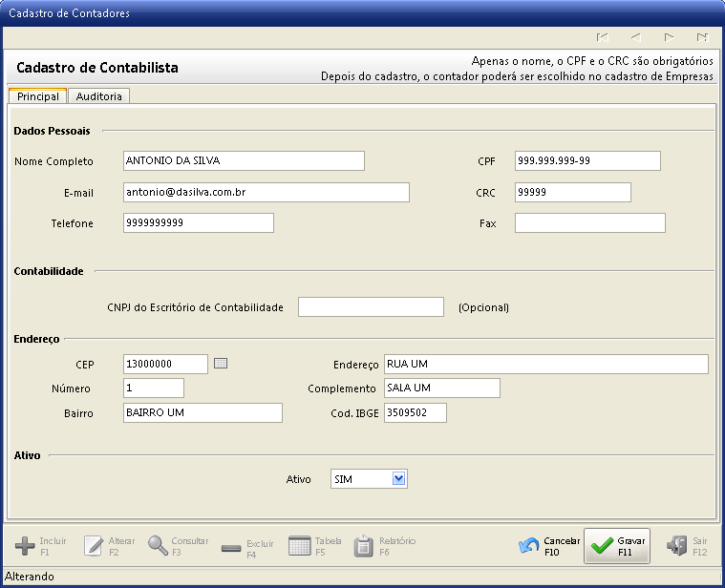Viewport: 725px width, 588px height.
Task: Click the Incluir F1 plus icon
Action: click(x=25, y=546)
